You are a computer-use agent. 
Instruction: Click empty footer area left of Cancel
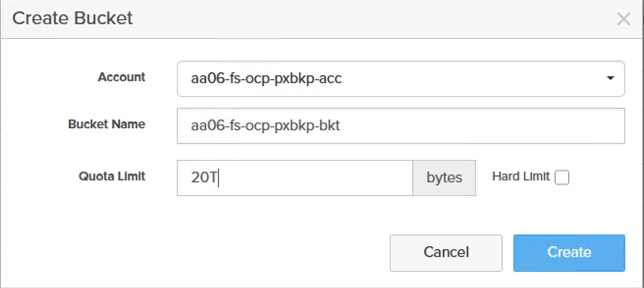196,253
